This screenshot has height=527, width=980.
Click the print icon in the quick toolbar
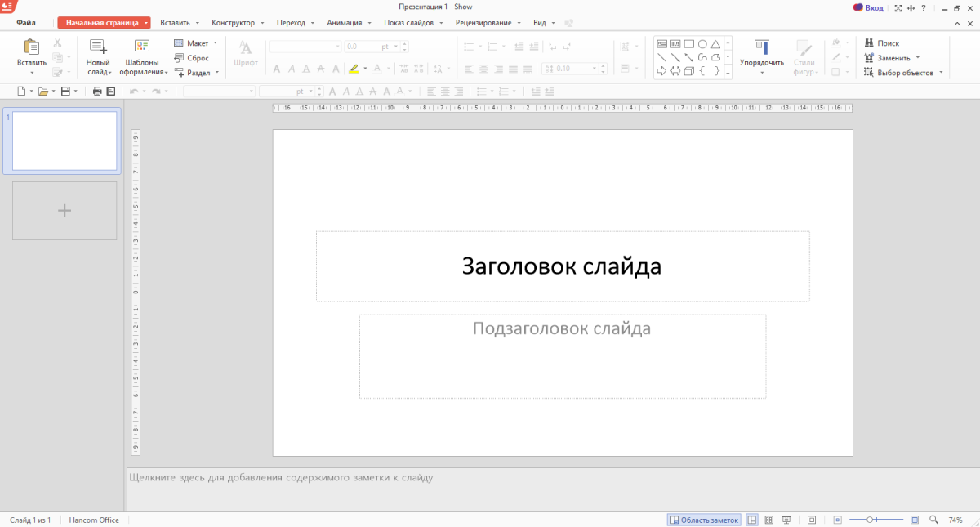click(x=97, y=92)
